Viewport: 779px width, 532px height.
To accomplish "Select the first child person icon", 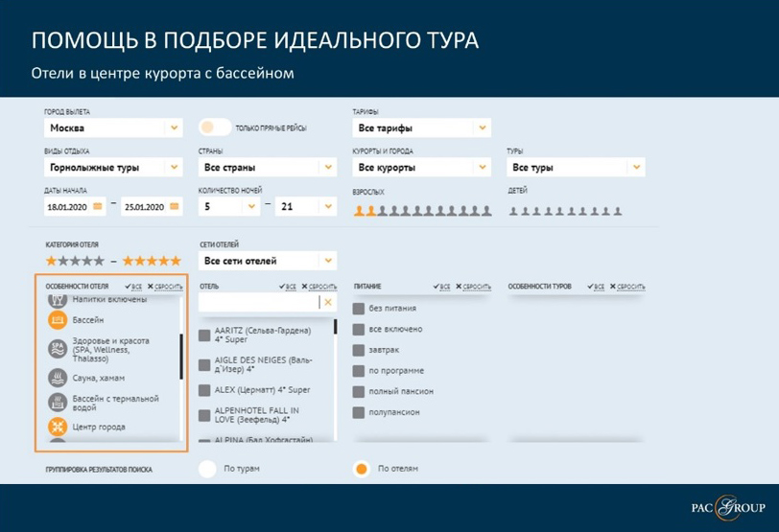I will point(511,210).
